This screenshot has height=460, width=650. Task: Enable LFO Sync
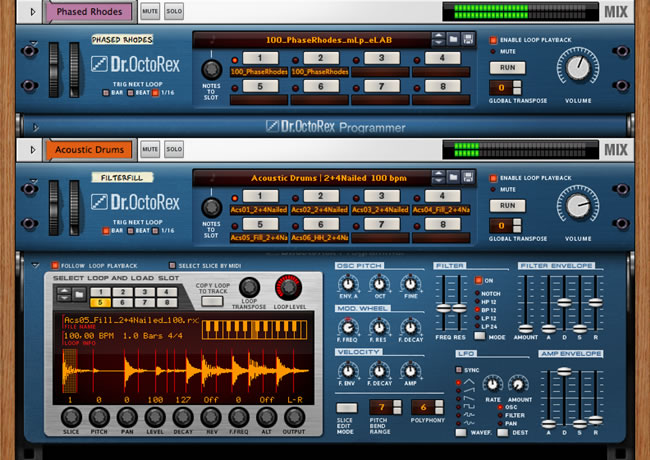click(459, 370)
